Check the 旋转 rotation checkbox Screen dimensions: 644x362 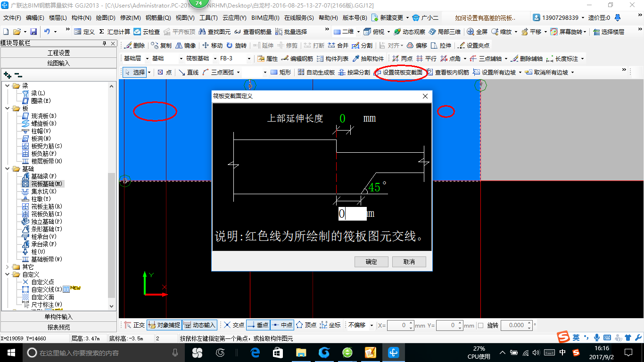click(480, 325)
